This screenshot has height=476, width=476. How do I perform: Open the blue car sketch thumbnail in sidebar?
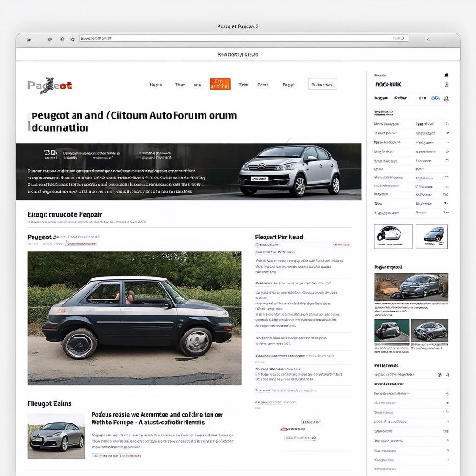point(431,236)
